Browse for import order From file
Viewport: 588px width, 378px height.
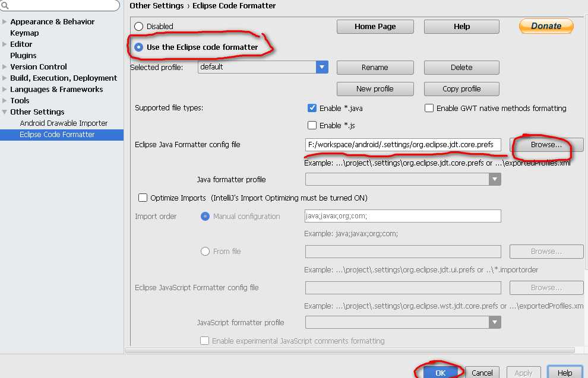click(x=546, y=252)
